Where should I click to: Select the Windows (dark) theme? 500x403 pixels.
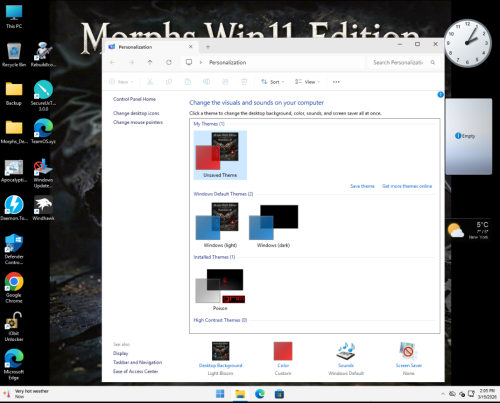pyautogui.click(x=273, y=226)
